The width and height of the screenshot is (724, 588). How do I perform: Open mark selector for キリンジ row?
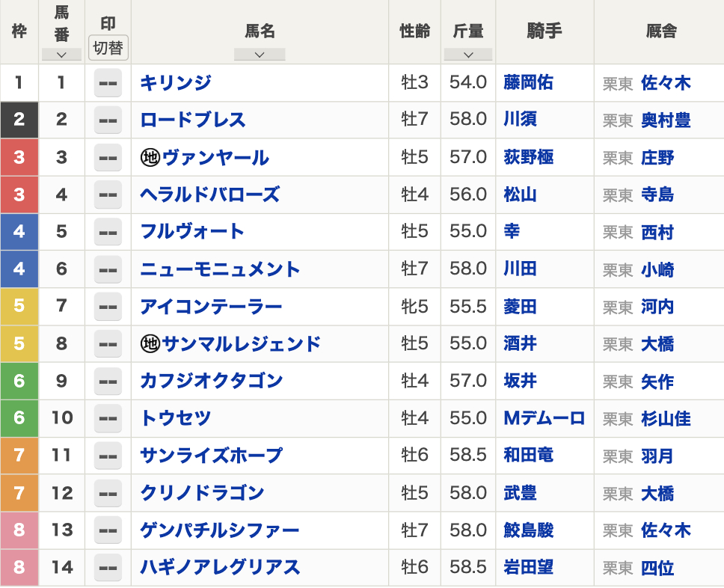coord(108,83)
